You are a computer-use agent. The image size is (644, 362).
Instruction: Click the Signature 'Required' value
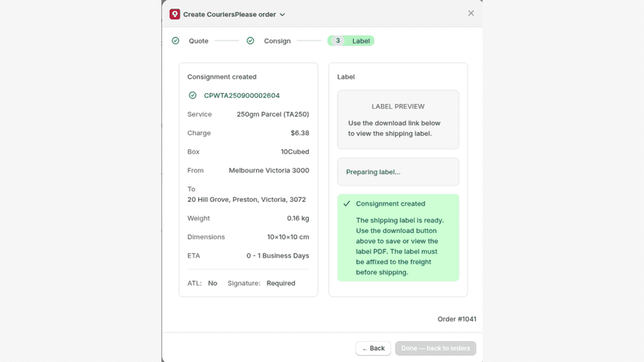pyautogui.click(x=281, y=284)
